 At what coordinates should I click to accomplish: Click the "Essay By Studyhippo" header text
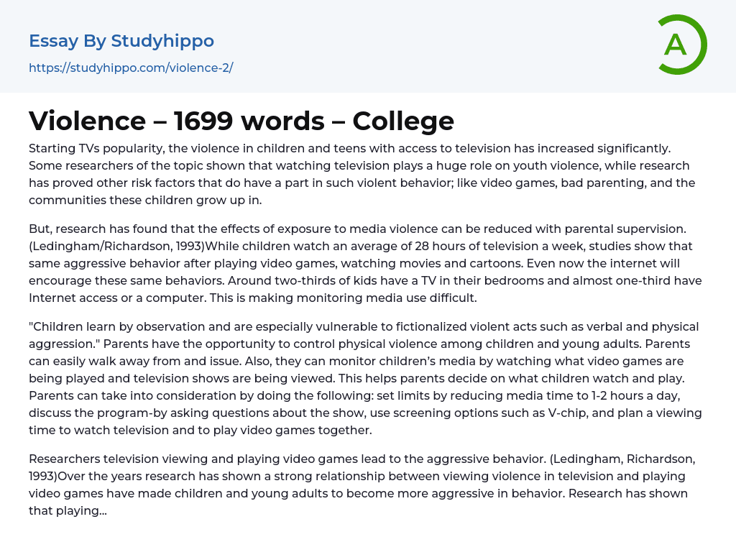121,41
